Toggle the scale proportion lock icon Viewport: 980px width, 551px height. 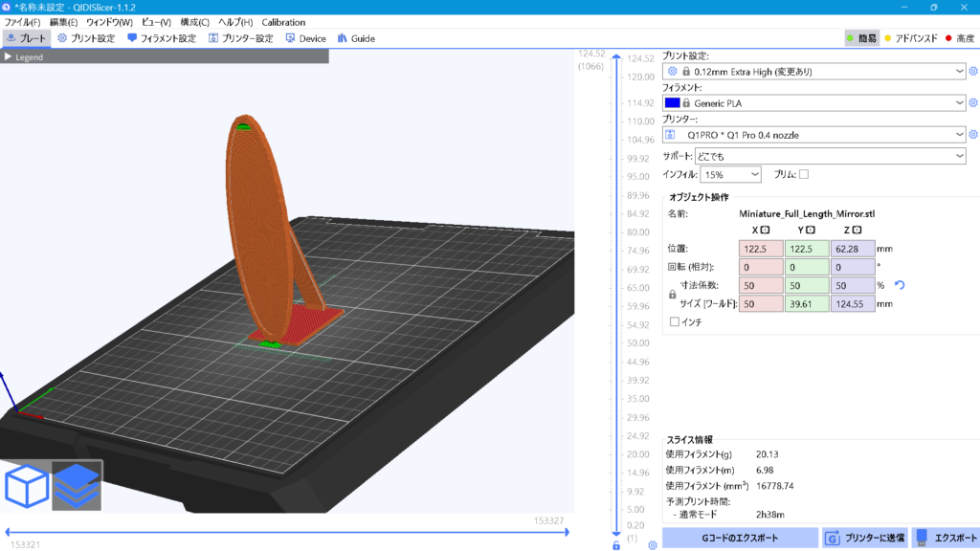[x=671, y=295]
